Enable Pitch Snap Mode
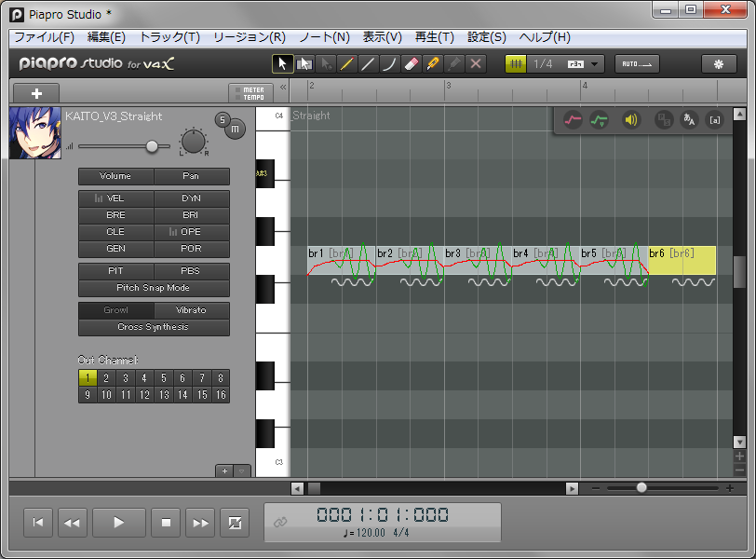This screenshot has width=756, height=559. click(154, 288)
